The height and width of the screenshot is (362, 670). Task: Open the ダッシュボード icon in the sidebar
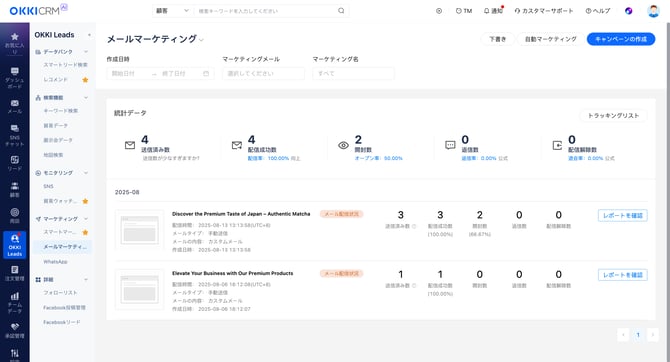(15, 71)
